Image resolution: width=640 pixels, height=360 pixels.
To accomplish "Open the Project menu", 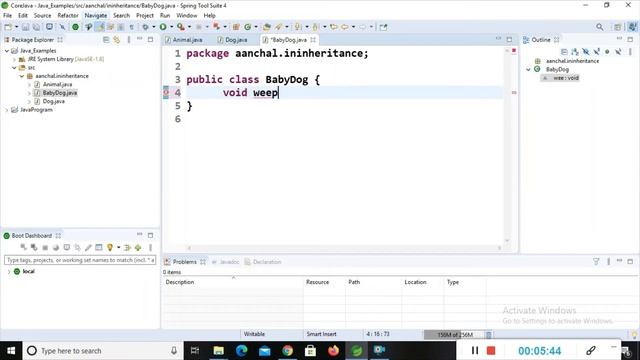I will click(145, 16).
